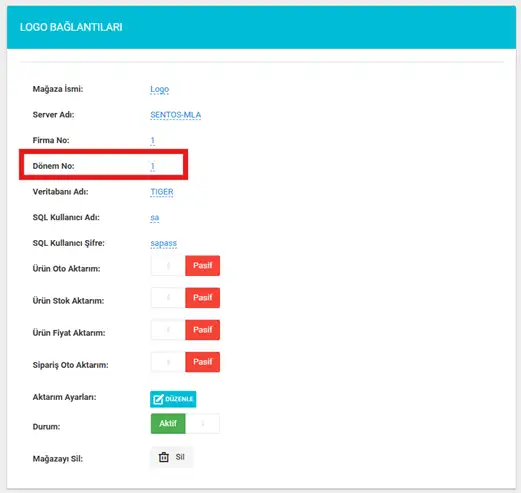Click the Firma No label
The width and height of the screenshot is (521, 493).
click(x=51, y=140)
